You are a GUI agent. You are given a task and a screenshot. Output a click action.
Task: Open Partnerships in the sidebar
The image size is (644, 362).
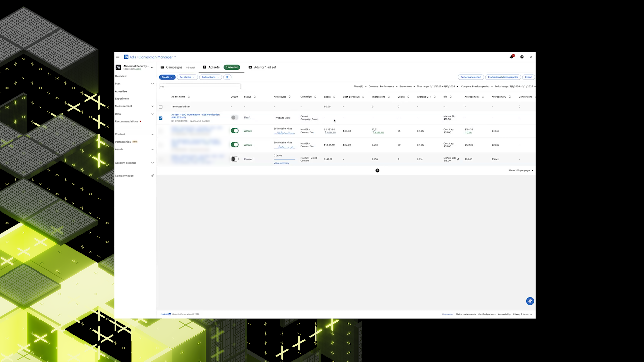(x=123, y=142)
